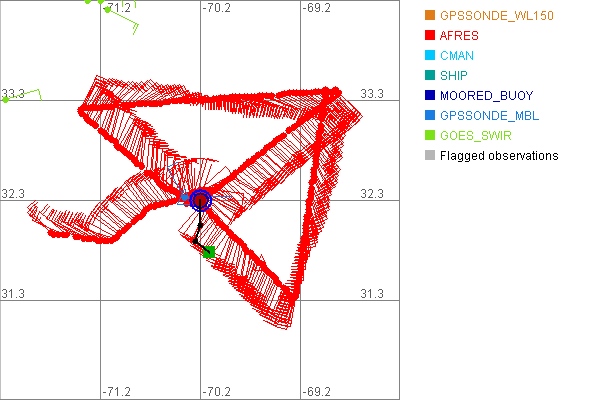This screenshot has height=400, width=600.
Task: Click the teal SHIP legend swatch
Action: pyautogui.click(x=430, y=76)
